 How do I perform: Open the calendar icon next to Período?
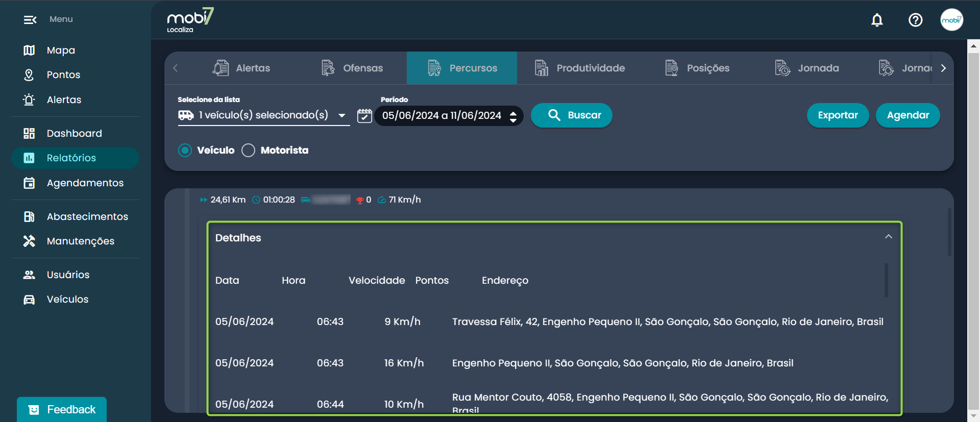coord(364,116)
